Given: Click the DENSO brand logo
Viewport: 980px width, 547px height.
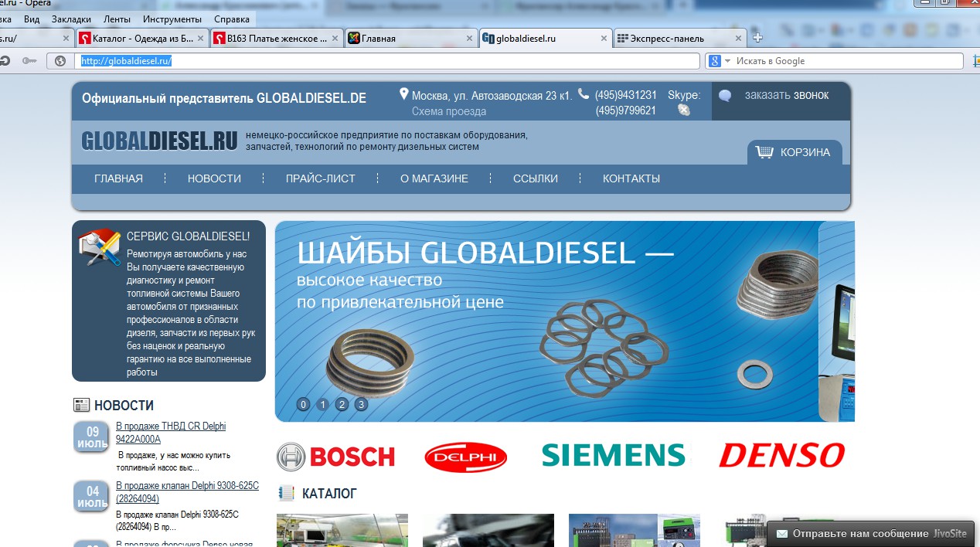Looking at the screenshot, I should pos(782,456).
